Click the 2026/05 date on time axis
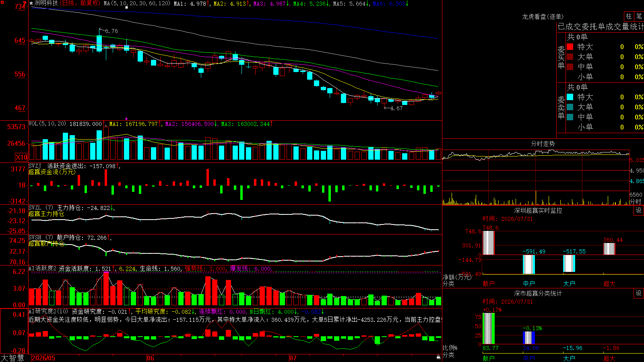Image resolution: width=644 pixels, height=362 pixels. 43,358
